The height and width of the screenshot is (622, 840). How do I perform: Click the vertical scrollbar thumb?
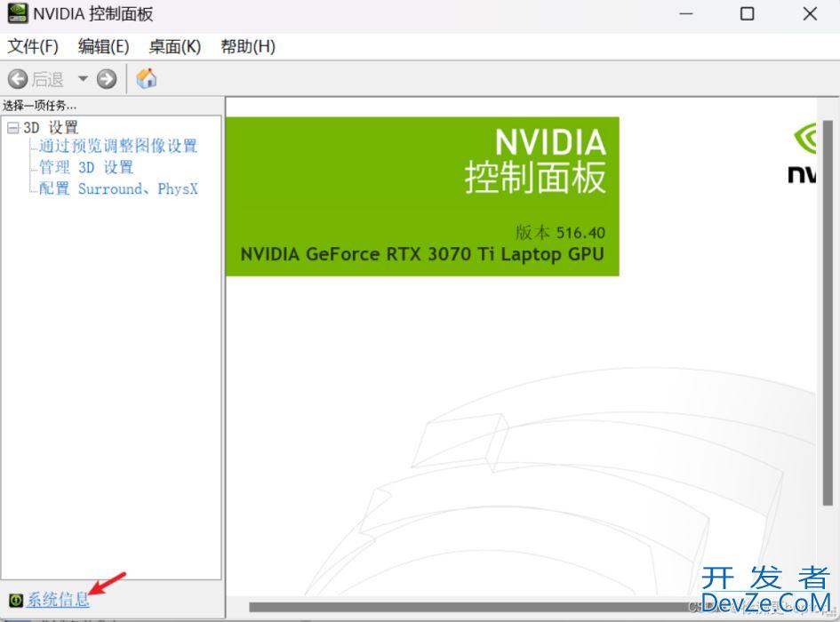pyautogui.click(x=828, y=313)
